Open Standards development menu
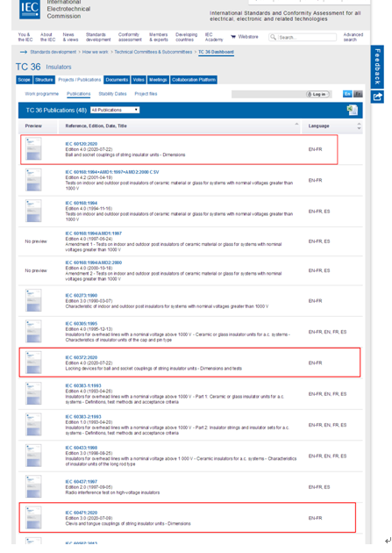This screenshot has height=553, width=392. click(98, 37)
